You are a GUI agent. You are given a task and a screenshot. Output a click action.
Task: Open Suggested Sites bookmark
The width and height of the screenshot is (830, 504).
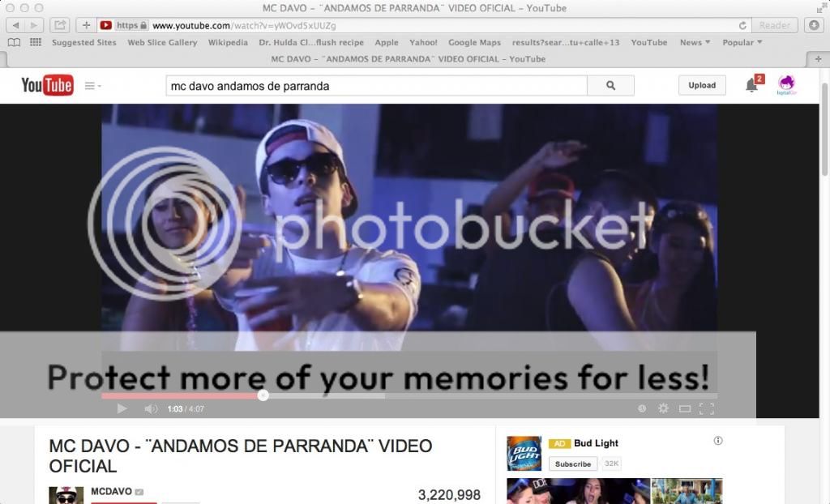(84, 42)
